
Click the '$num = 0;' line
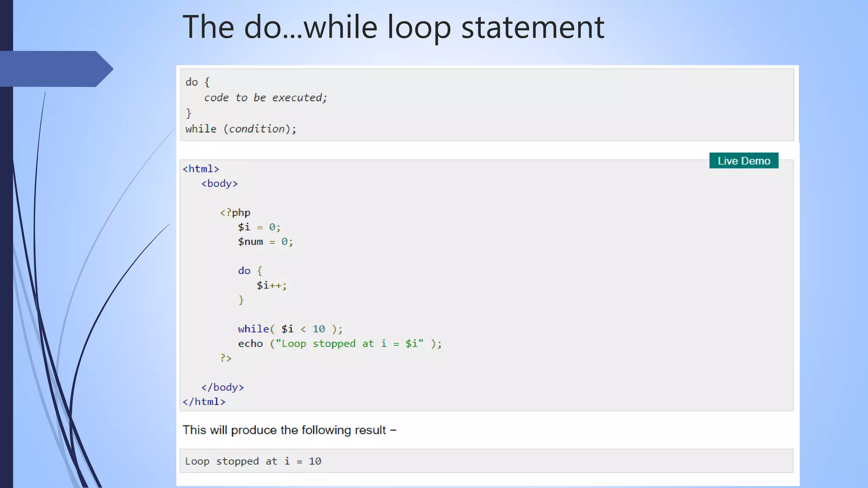click(265, 241)
